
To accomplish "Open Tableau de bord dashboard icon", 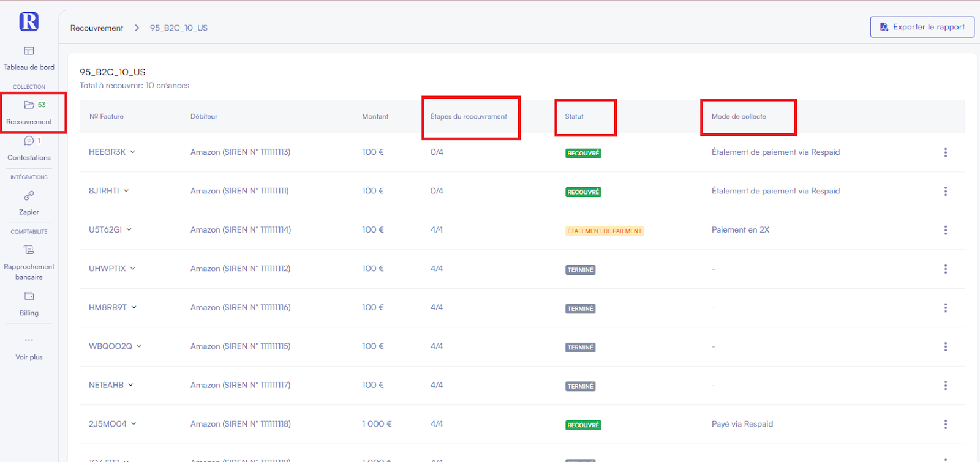I will (x=29, y=51).
